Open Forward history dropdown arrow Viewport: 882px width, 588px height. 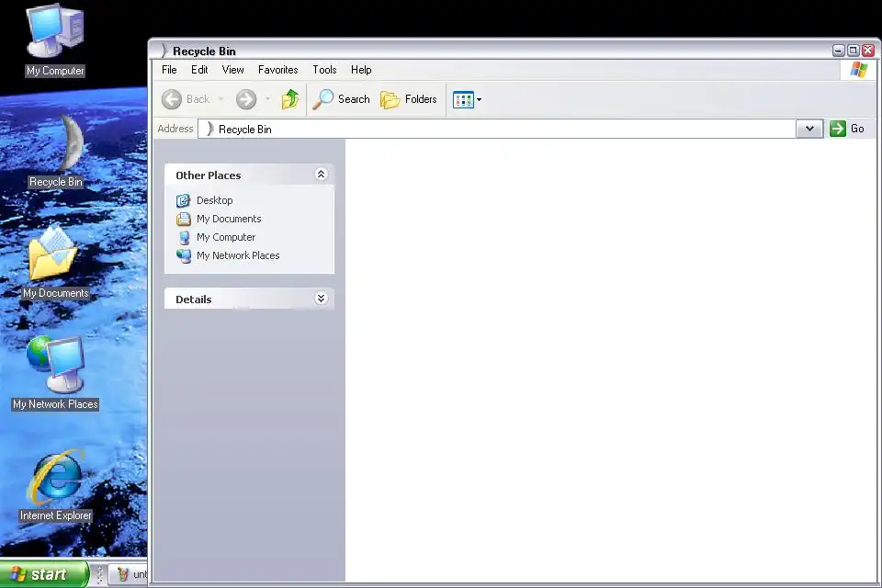(x=267, y=99)
